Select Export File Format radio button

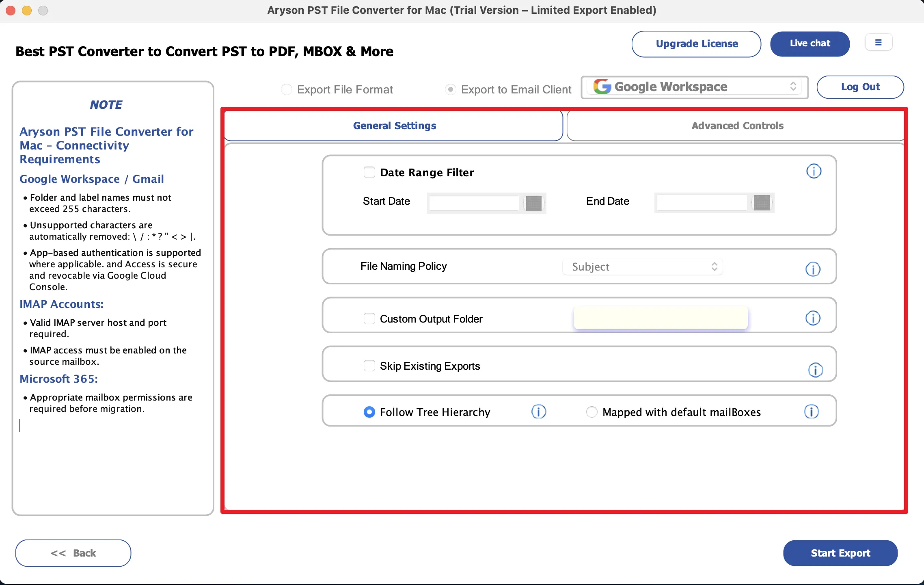[286, 89]
